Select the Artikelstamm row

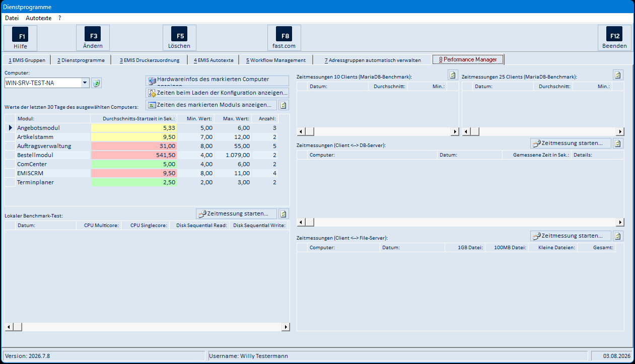(141, 137)
